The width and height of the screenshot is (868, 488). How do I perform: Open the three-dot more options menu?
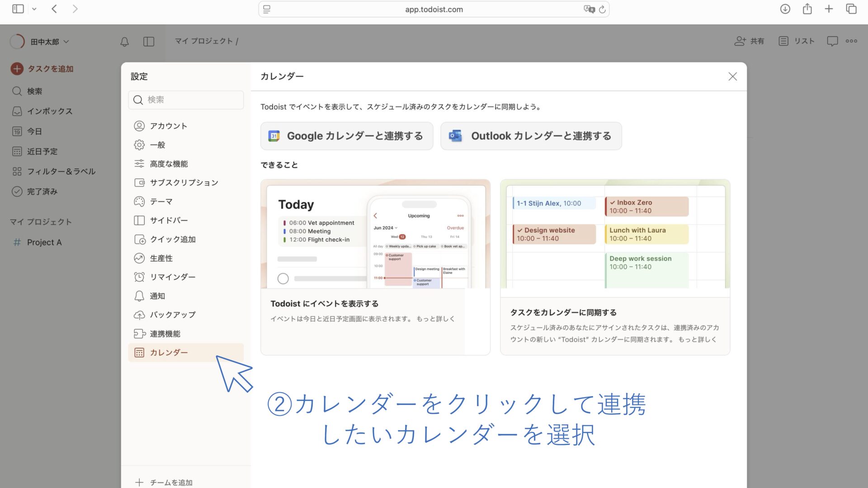[x=851, y=41]
